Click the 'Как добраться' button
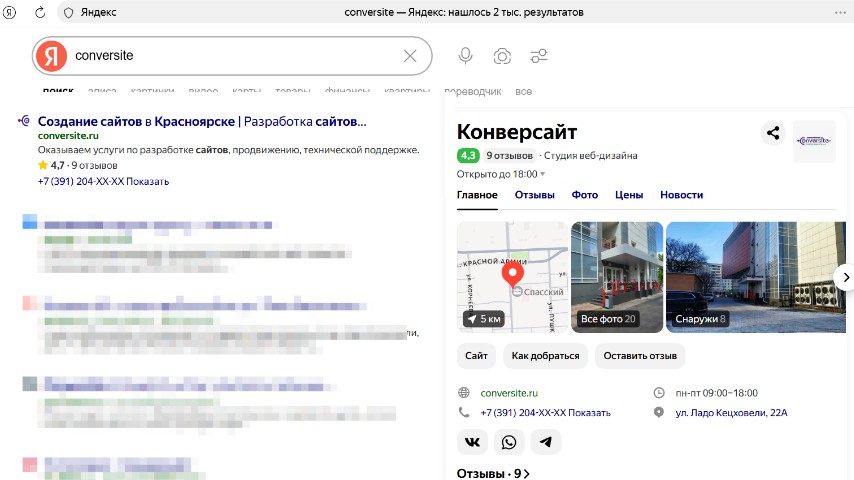This screenshot has width=854, height=480. [545, 355]
